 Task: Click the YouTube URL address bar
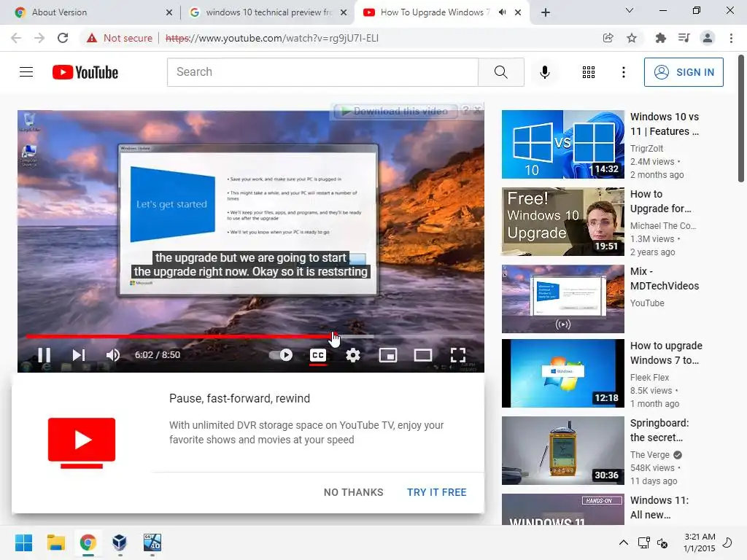pyautogui.click(x=272, y=38)
